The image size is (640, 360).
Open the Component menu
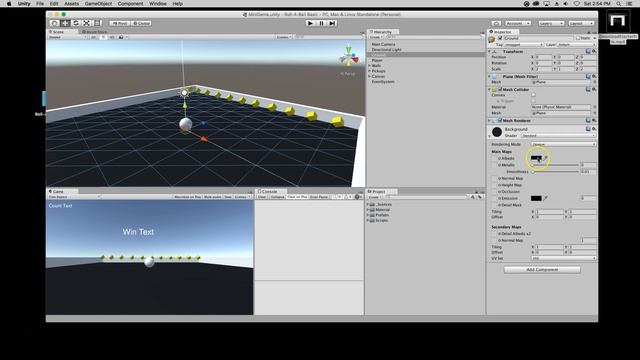[x=130, y=4]
